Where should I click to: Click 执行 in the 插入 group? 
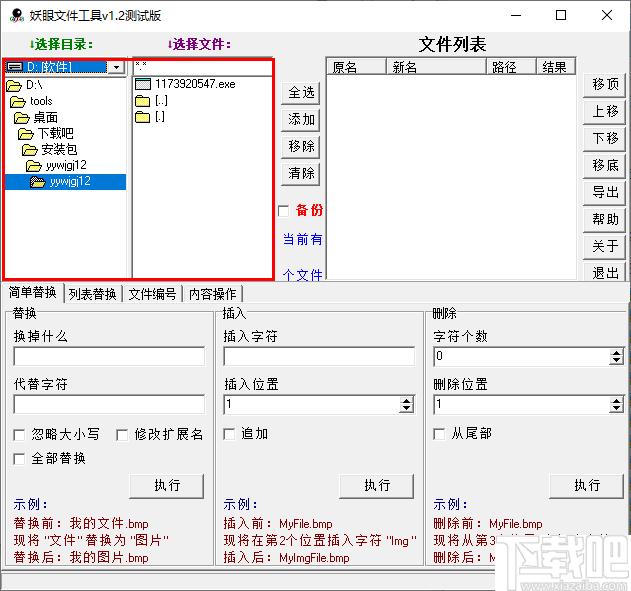pos(377,486)
